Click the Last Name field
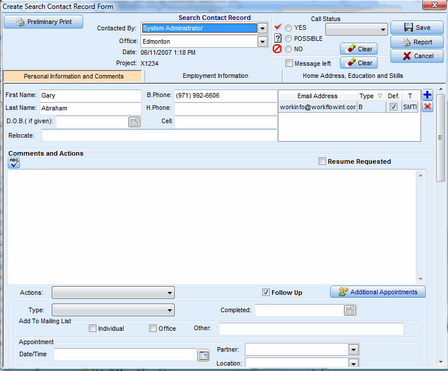This screenshot has width=448, height=371. [90, 108]
